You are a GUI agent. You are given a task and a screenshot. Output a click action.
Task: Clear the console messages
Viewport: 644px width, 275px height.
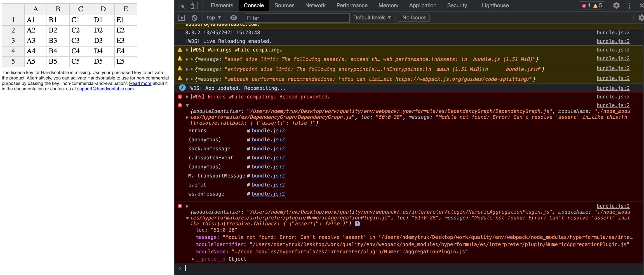tap(195, 17)
